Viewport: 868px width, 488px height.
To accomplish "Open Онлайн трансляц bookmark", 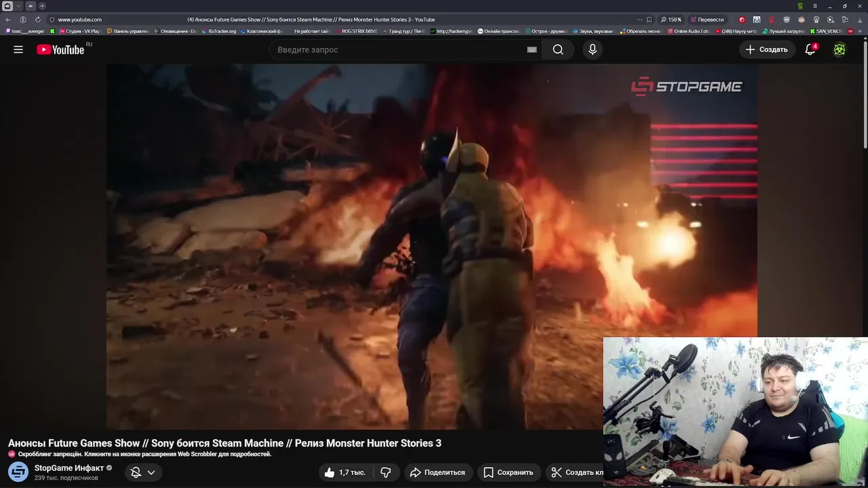I will (x=498, y=31).
